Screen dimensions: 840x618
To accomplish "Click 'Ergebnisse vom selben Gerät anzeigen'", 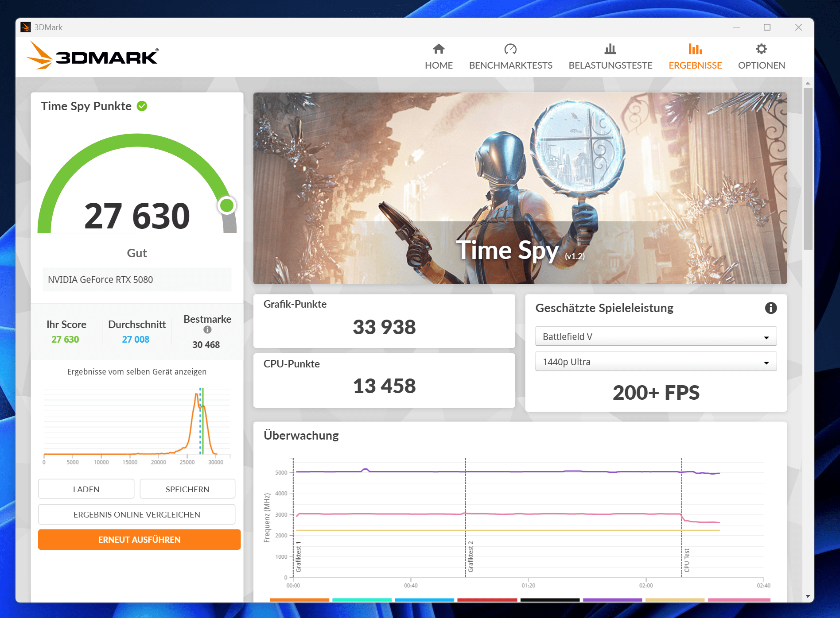I will point(137,372).
